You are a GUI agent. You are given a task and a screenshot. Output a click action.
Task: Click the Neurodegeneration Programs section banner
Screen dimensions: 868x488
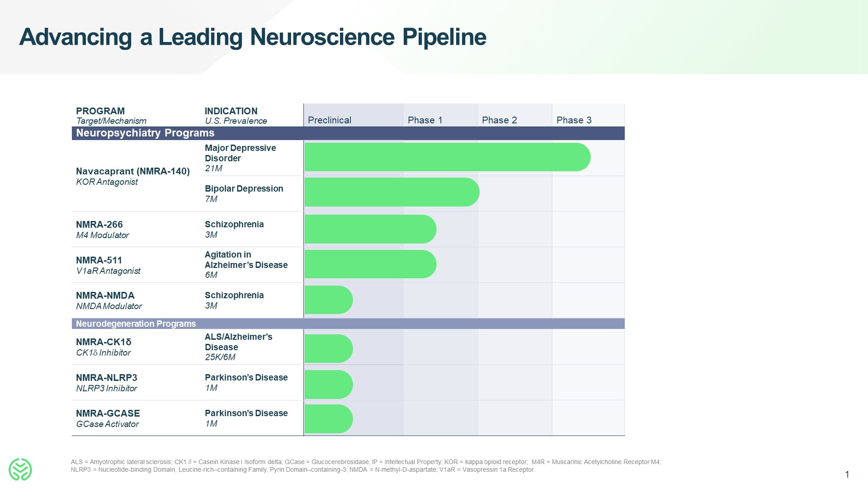pyautogui.click(x=348, y=324)
